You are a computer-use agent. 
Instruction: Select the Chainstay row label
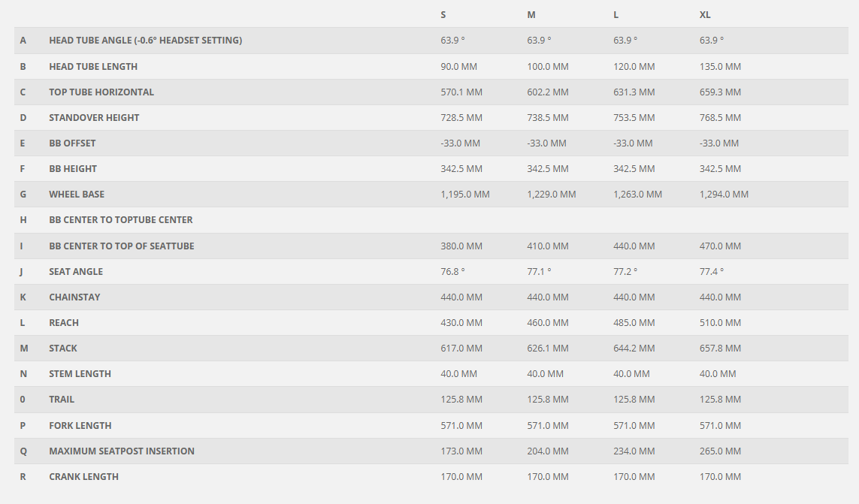point(74,297)
